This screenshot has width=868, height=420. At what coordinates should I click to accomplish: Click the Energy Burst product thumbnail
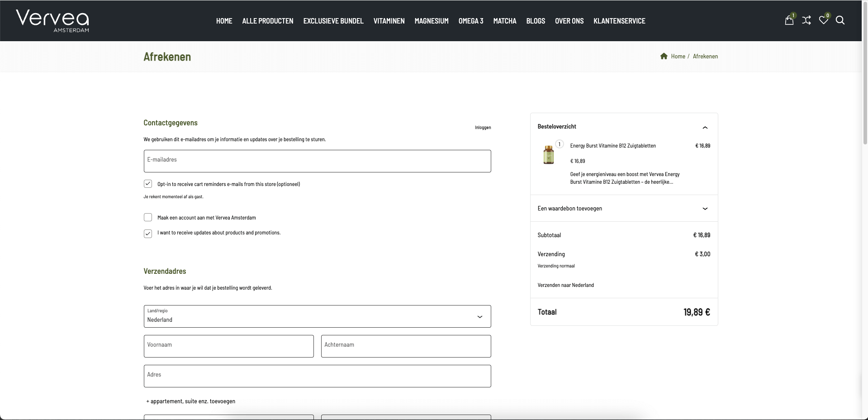tap(549, 155)
